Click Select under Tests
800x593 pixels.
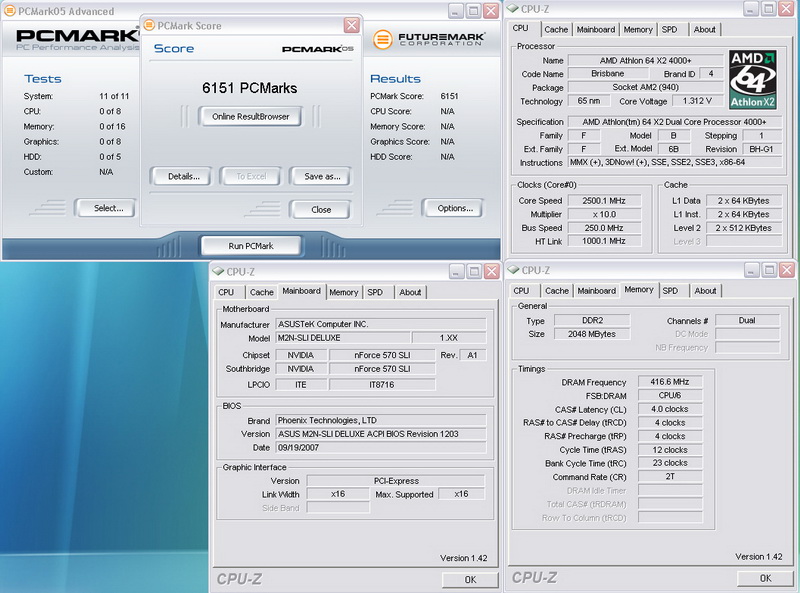pos(106,208)
